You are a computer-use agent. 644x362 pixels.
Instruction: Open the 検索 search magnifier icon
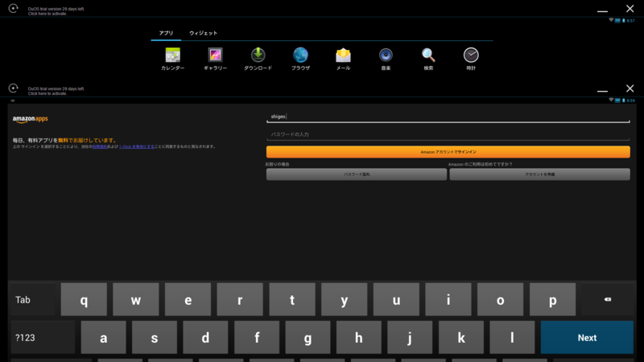click(428, 55)
